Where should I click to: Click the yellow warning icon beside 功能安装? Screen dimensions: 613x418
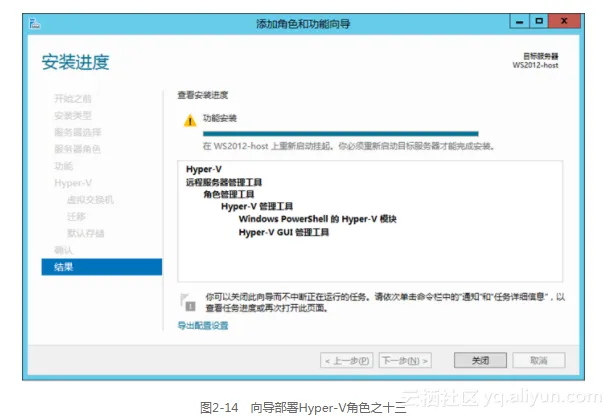[190, 120]
